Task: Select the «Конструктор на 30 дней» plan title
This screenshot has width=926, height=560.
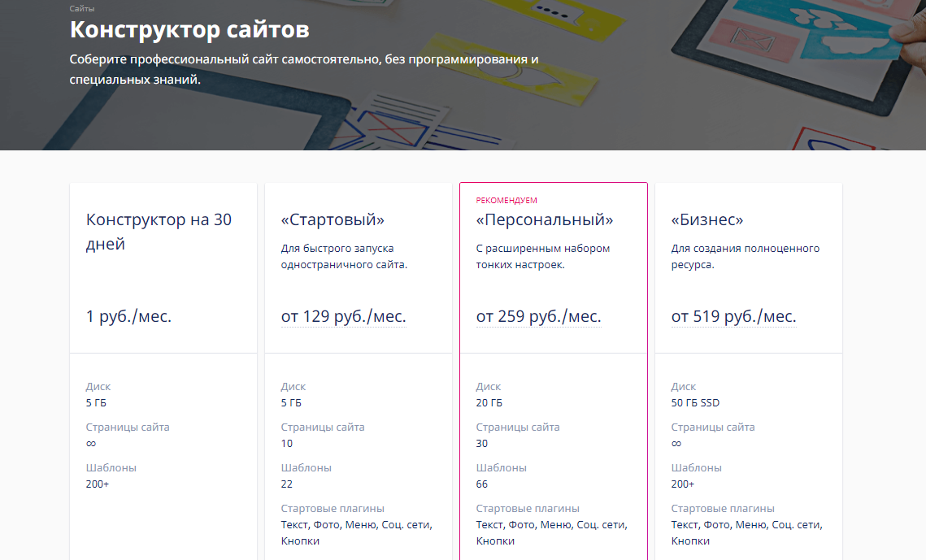Action: pos(159,232)
